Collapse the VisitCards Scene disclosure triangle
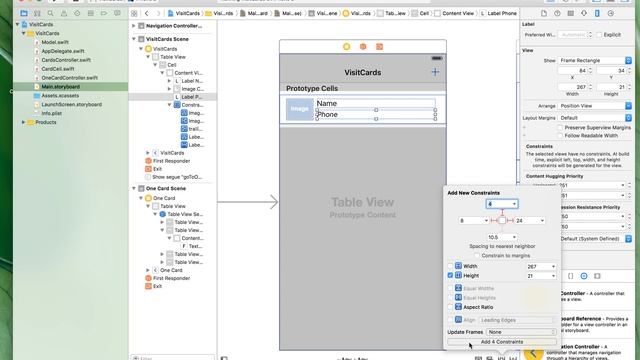640x360 pixels. click(134, 39)
